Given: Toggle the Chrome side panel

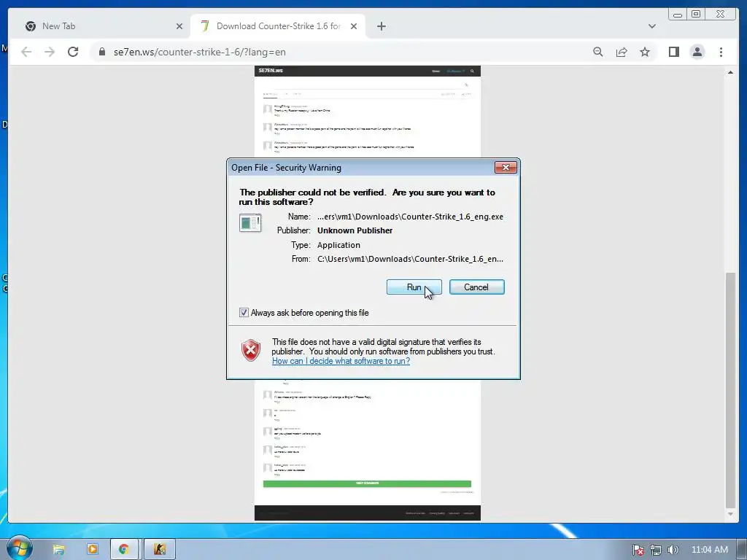Looking at the screenshot, I should (673, 52).
